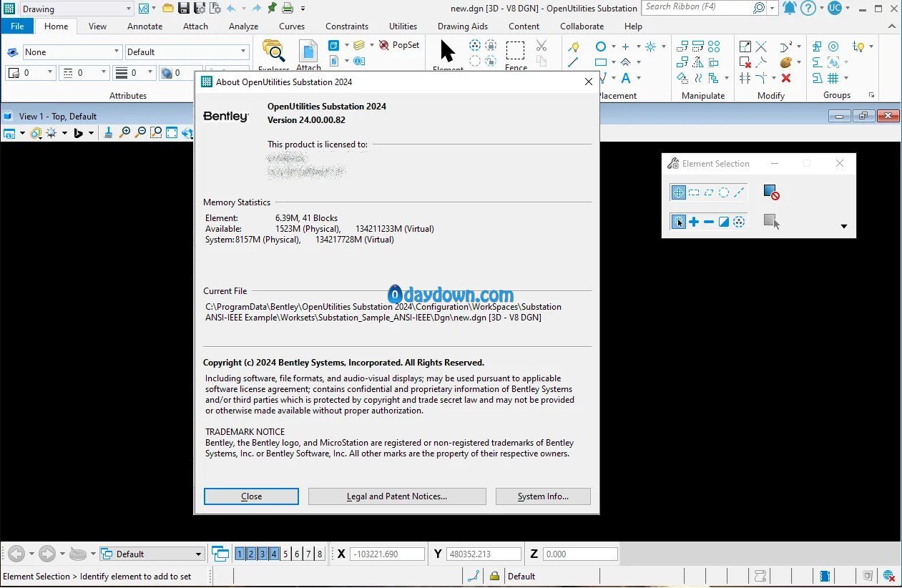902x588 pixels.
Task: Expand the Search Ribbon dropdown arrow
Action: click(x=773, y=9)
